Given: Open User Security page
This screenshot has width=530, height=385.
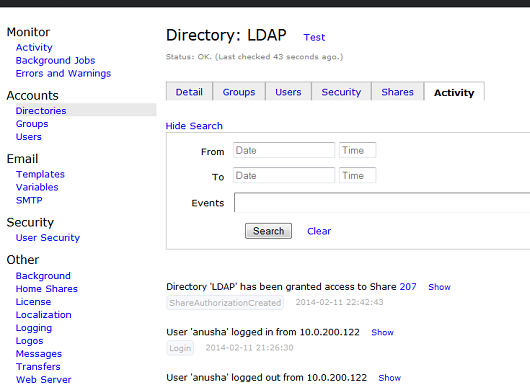Looking at the screenshot, I should click(x=48, y=238).
